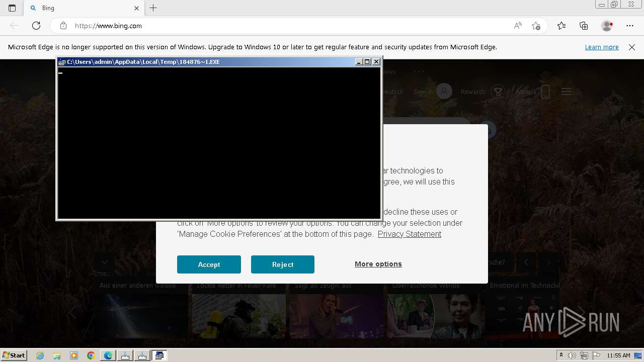This screenshot has height=362, width=644.
Task: Click the console window title bar icon
Action: coord(62,62)
